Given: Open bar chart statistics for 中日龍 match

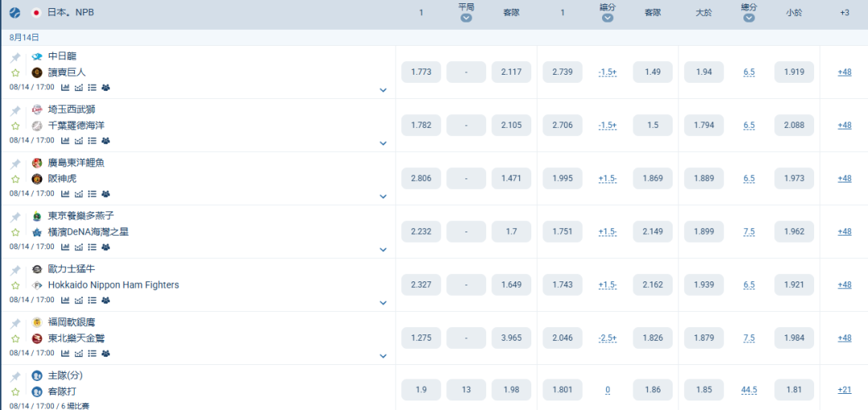Looking at the screenshot, I should pos(65,88).
